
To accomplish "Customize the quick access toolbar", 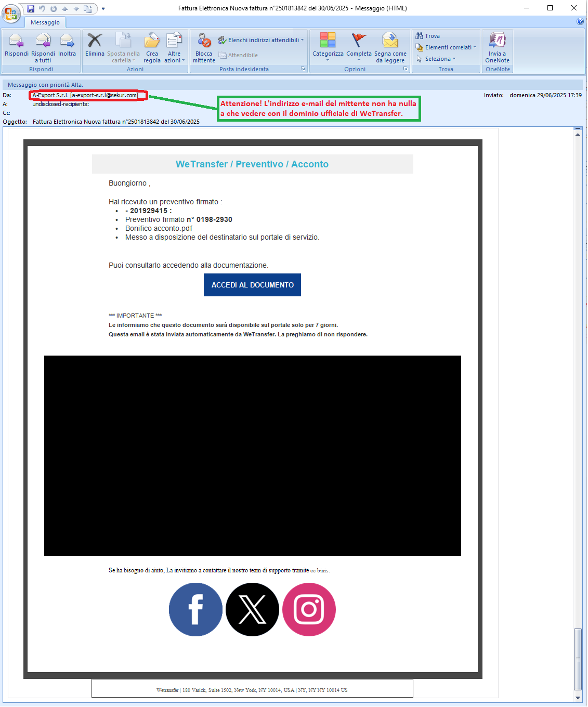I will pos(103,8).
